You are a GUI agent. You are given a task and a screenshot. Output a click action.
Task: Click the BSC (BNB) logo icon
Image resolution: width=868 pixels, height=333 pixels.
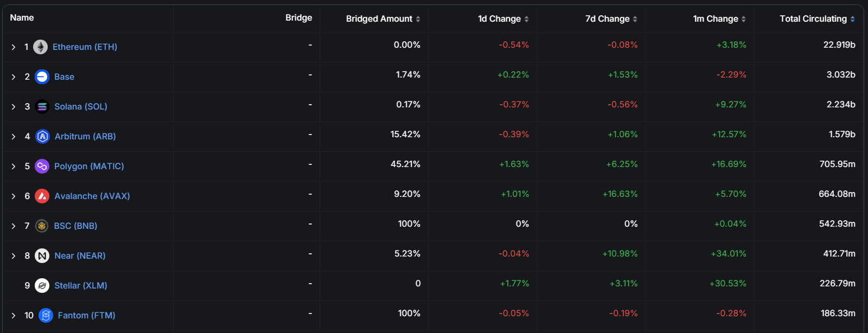[42, 226]
